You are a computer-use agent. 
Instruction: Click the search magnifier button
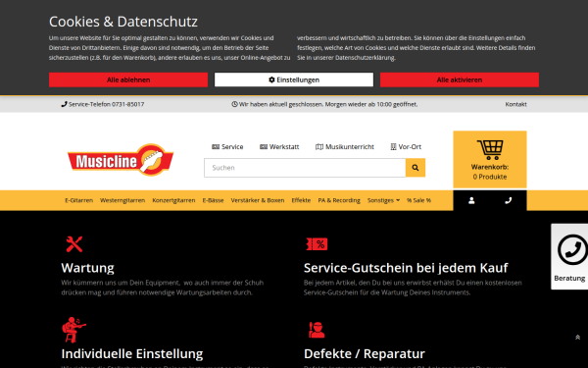point(416,168)
